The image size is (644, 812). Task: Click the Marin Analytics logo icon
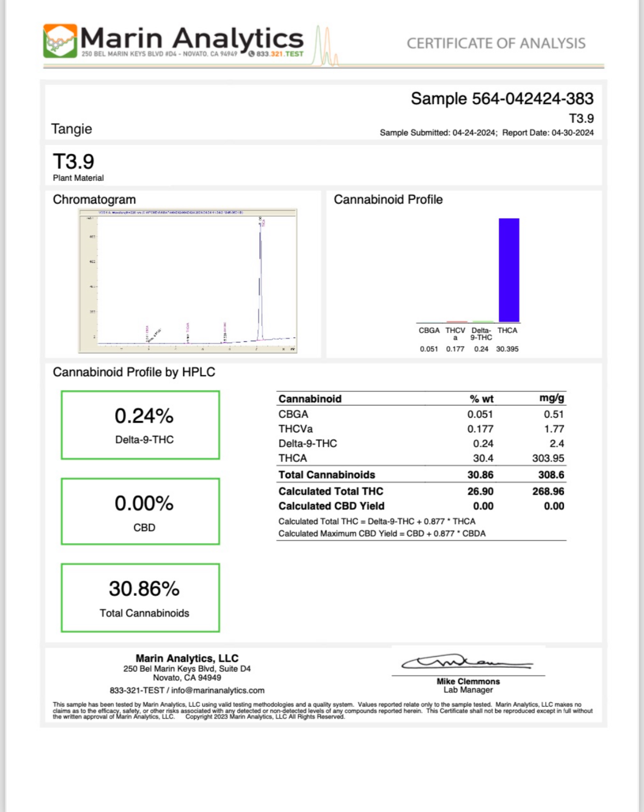tap(60, 41)
